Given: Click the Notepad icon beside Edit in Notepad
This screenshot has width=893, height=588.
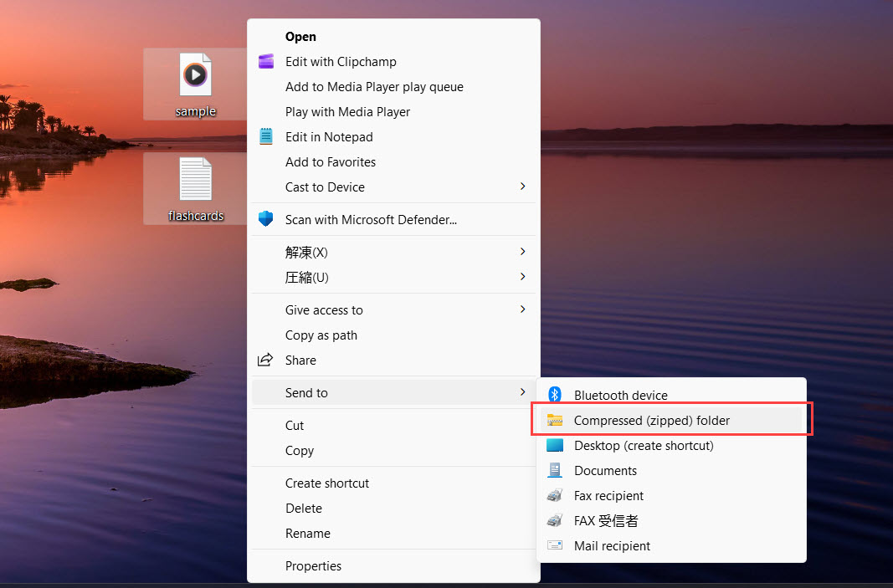Looking at the screenshot, I should click(x=265, y=136).
